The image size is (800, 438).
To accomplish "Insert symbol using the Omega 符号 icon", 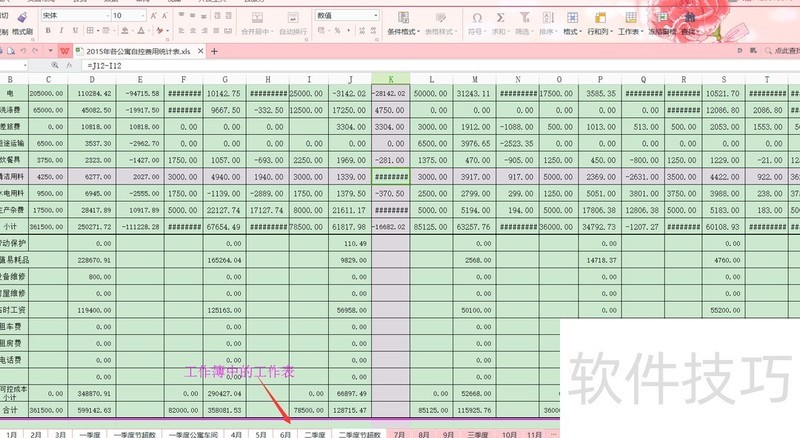I will 477,18.
